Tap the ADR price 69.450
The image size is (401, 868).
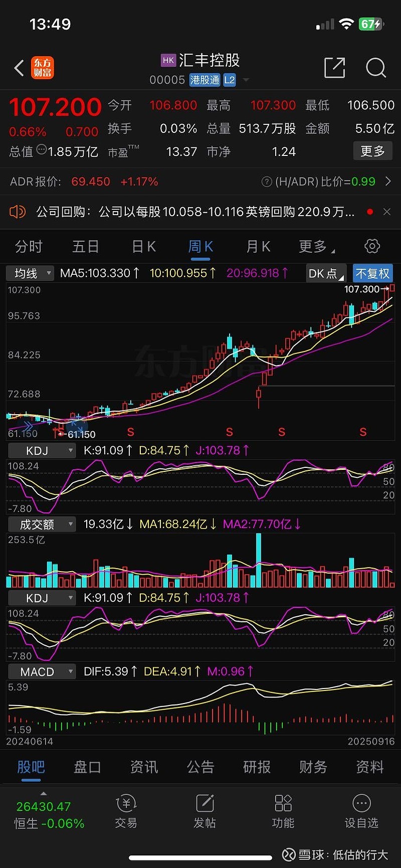click(91, 182)
